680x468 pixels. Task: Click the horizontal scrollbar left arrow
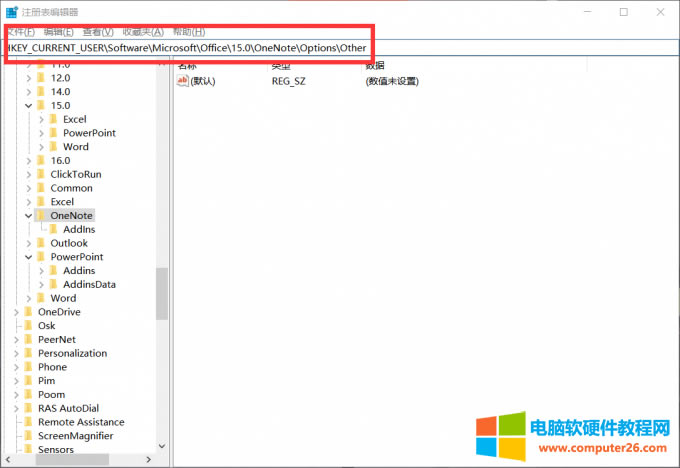8,459
